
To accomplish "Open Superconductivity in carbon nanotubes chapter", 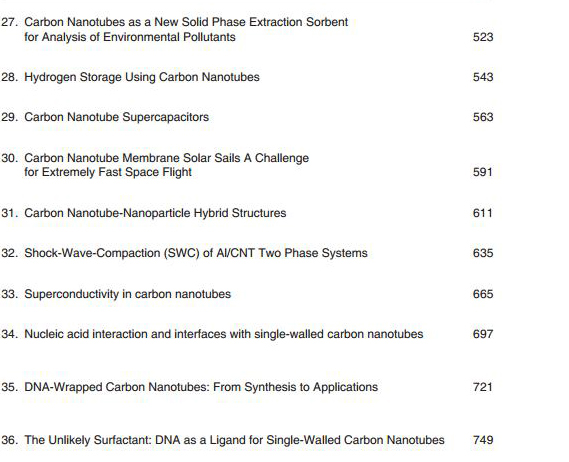I will (x=127, y=294).
